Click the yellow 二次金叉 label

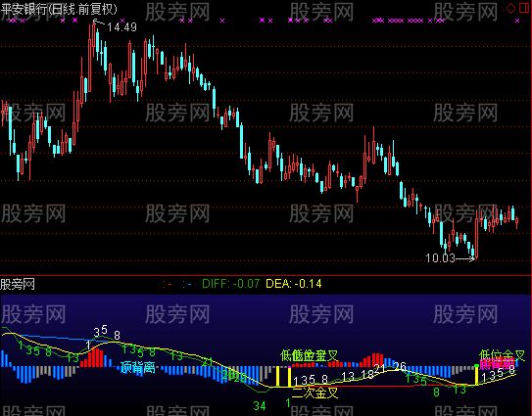point(315,393)
